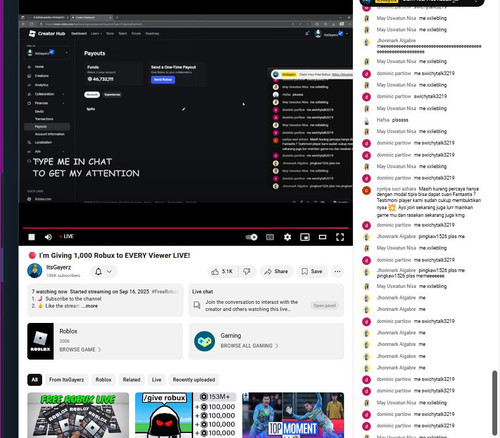This screenshot has height=438, width=500.
Task: Click Hafsa's plsssss chat message
Action: (400, 120)
